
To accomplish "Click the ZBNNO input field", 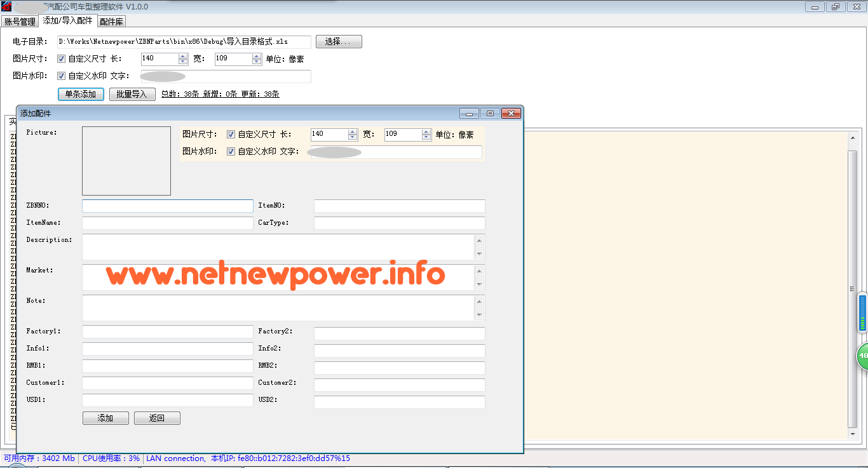I will 168,206.
